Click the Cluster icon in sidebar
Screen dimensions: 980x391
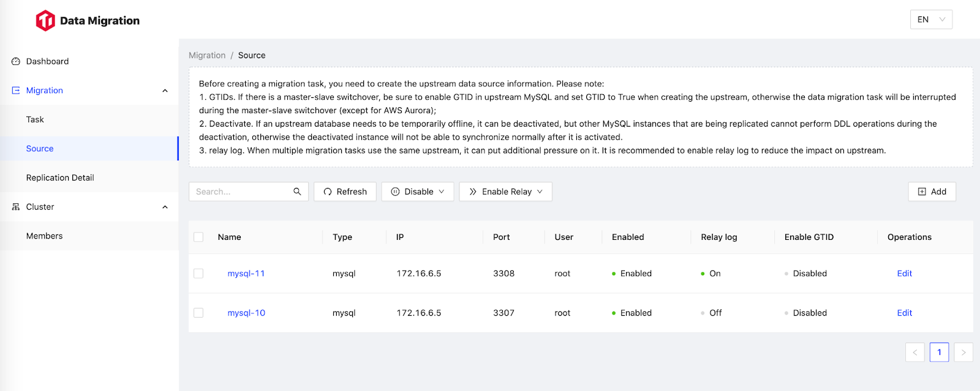(16, 207)
